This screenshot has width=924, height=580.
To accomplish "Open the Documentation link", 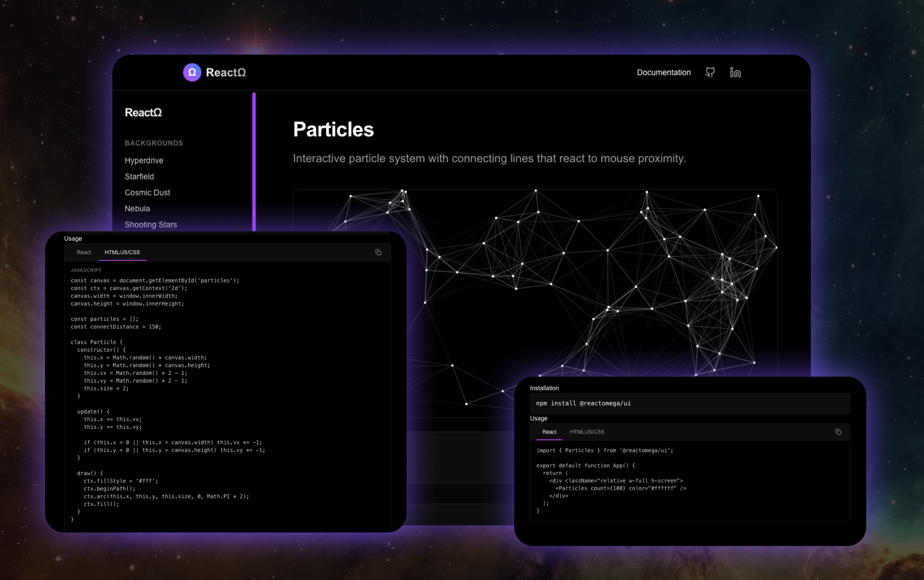I will [663, 72].
